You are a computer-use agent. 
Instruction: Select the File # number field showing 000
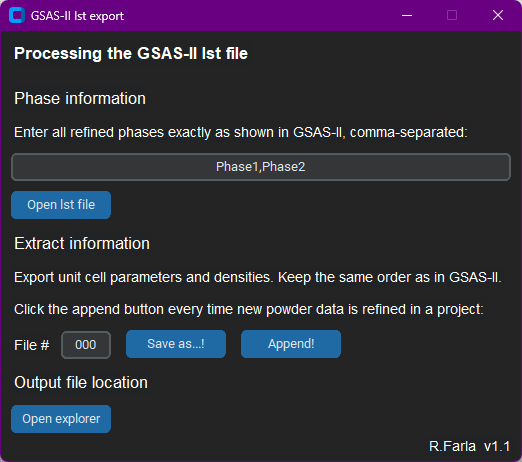(x=86, y=345)
